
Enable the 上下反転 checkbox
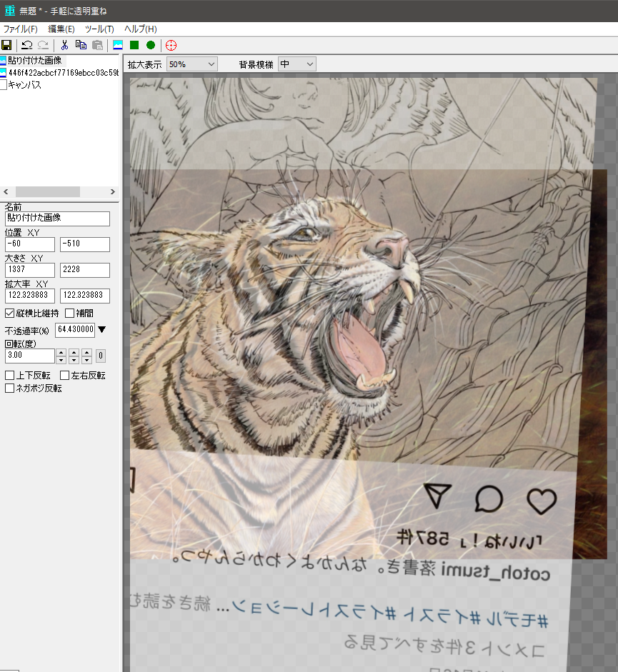(9, 376)
